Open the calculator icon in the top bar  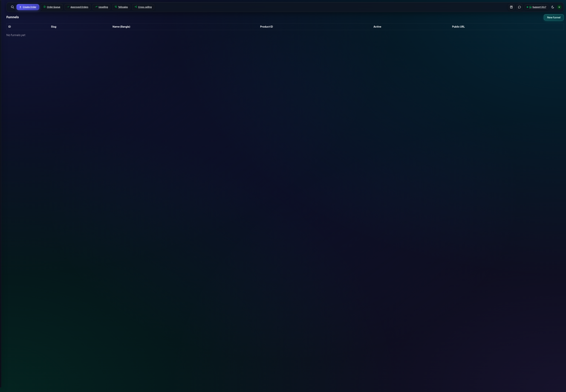(x=511, y=7)
